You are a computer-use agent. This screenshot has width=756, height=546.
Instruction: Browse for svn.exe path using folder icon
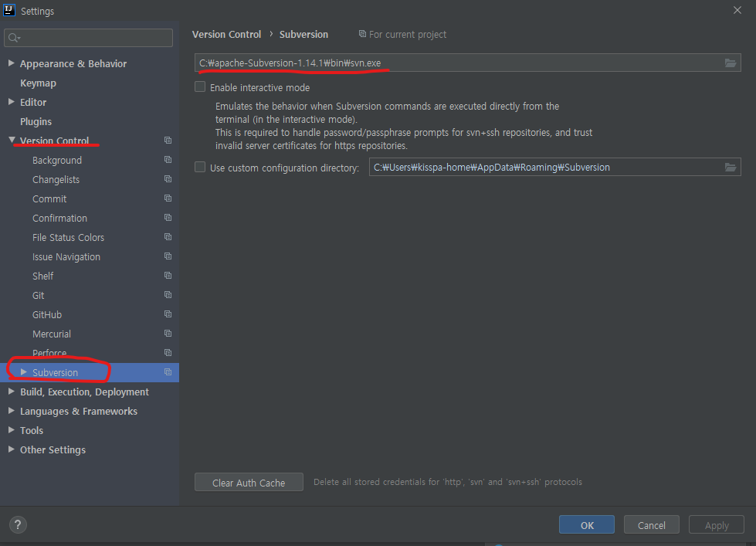(731, 63)
